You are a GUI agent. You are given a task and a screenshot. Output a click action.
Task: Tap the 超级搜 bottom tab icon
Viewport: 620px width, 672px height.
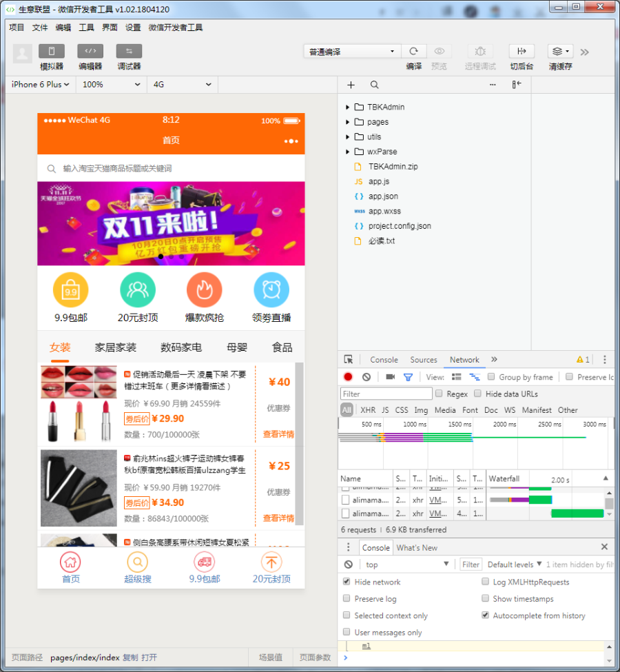138,562
